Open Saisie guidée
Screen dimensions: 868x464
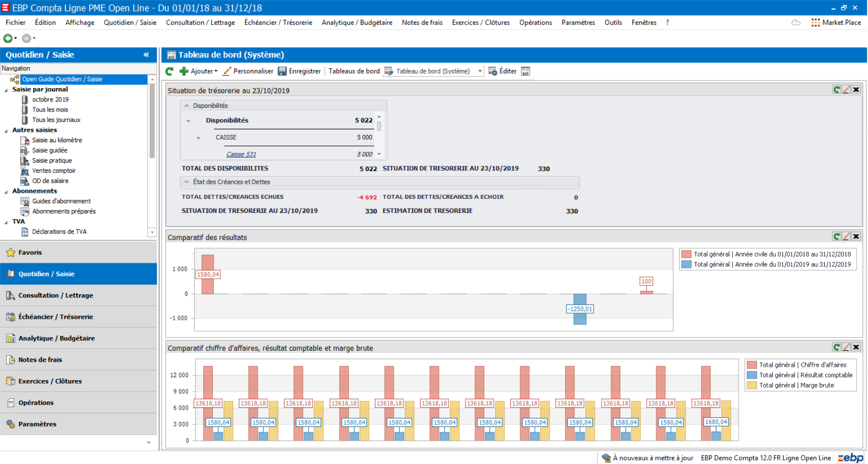pyautogui.click(x=50, y=150)
